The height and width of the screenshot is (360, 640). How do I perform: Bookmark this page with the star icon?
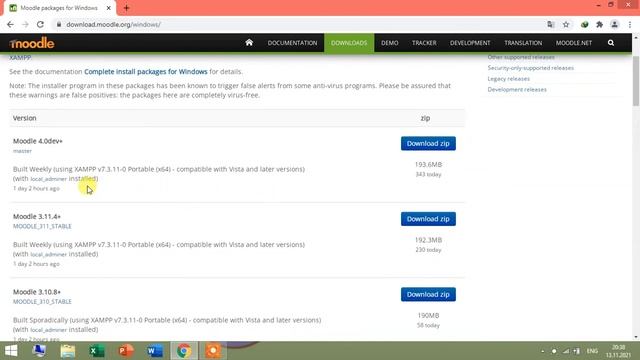tap(566, 24)
